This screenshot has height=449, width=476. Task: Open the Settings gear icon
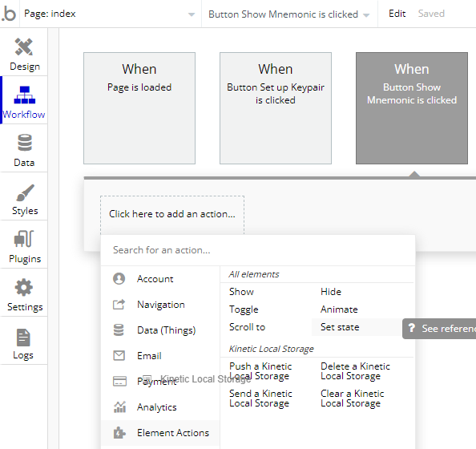(x=24, y=287)
